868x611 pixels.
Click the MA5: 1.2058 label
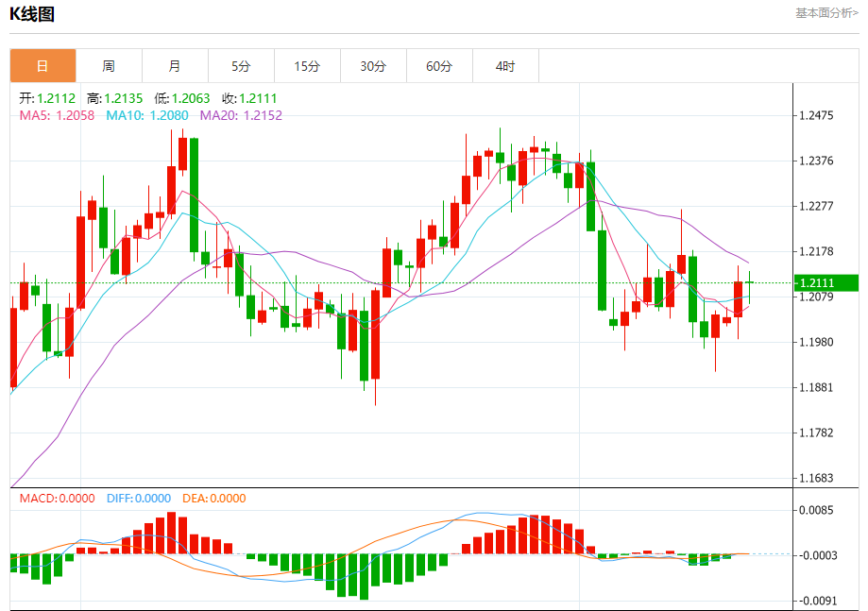click(x=57, y=115)
